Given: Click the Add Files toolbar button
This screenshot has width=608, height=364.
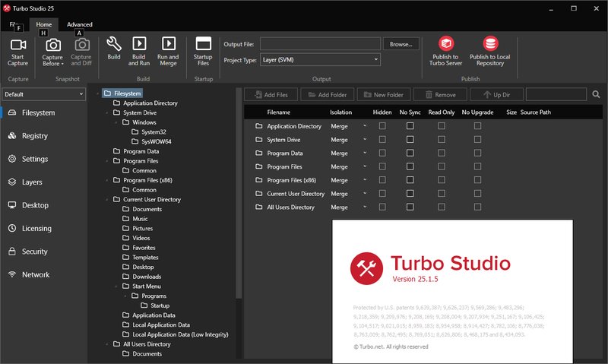Looking at the screenshot, I should click(271, 94).
